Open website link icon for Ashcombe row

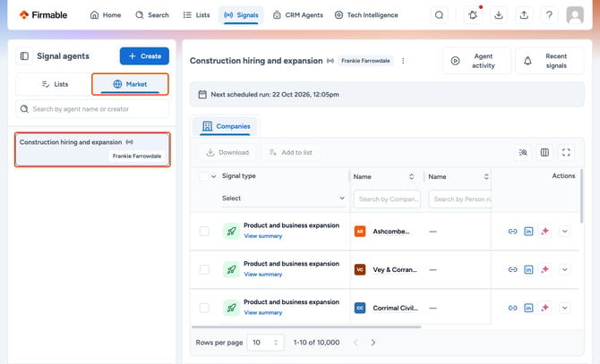click(x=512, y=232)
